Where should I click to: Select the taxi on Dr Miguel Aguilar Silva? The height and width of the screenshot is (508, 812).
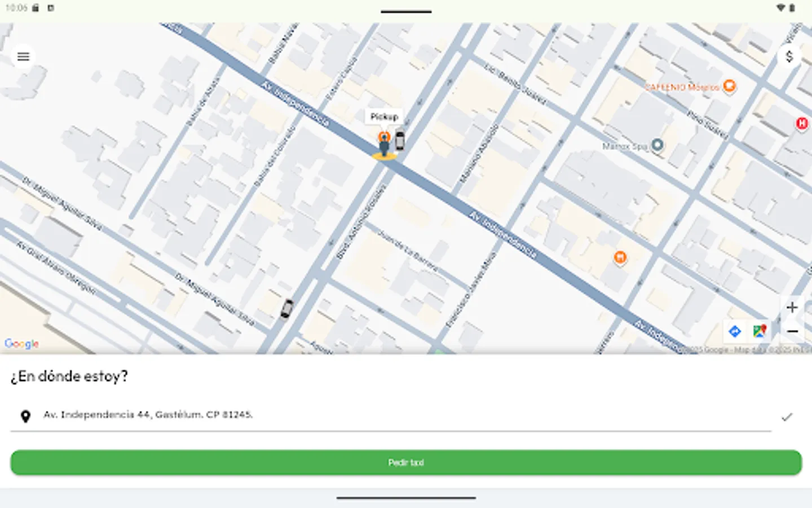[x=285, y=309]
